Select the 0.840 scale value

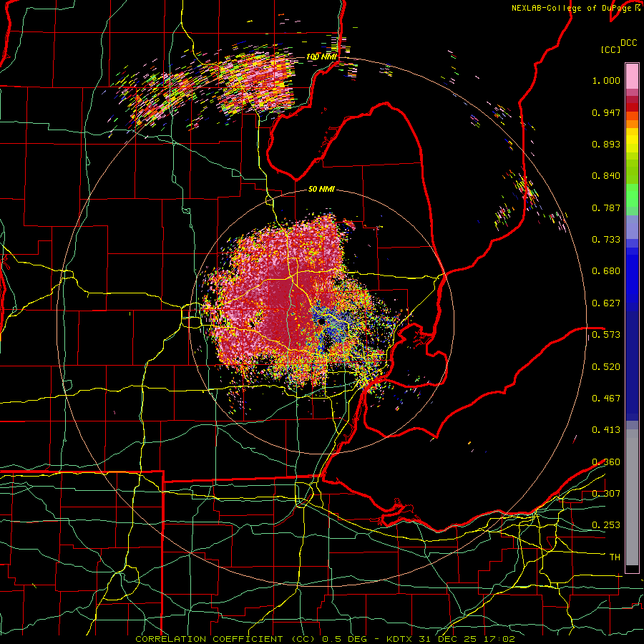pos(606,176)
